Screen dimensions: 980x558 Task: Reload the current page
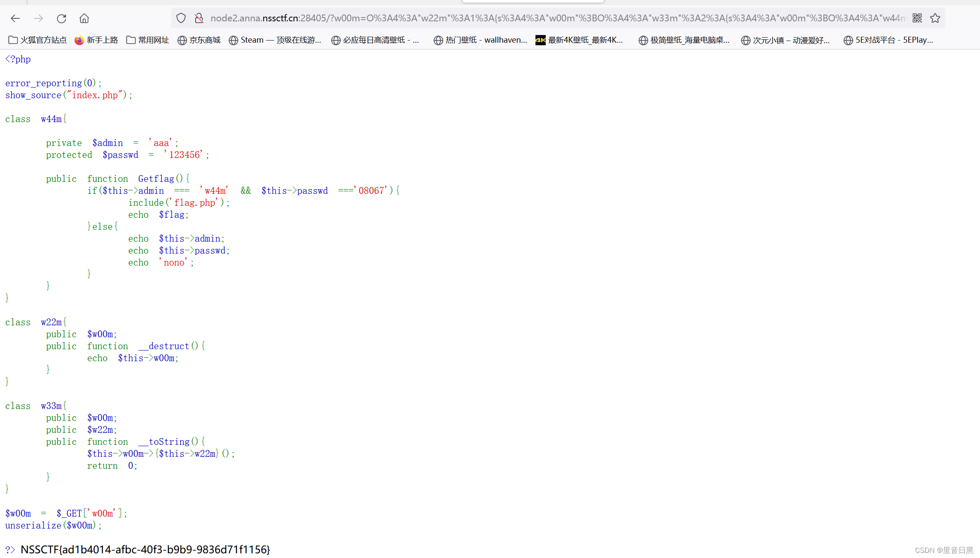61,18
